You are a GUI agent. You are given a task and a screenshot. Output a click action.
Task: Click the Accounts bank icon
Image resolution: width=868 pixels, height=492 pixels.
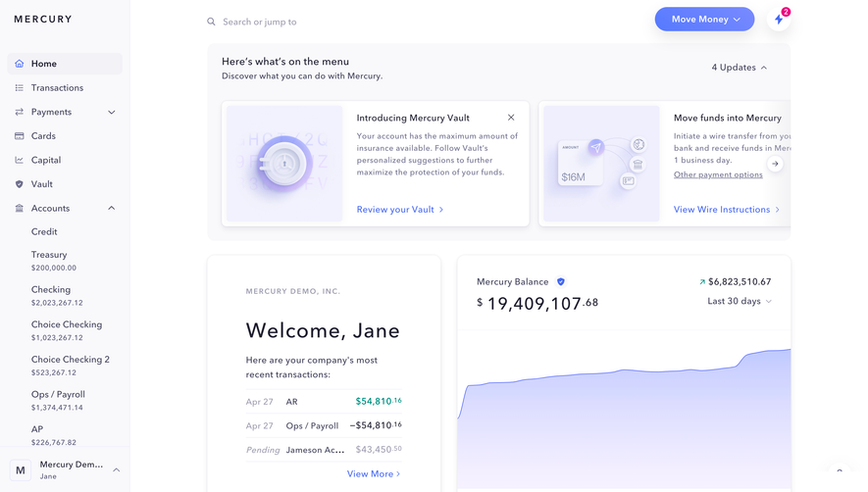pyautogui.click(x=20, y=208)
